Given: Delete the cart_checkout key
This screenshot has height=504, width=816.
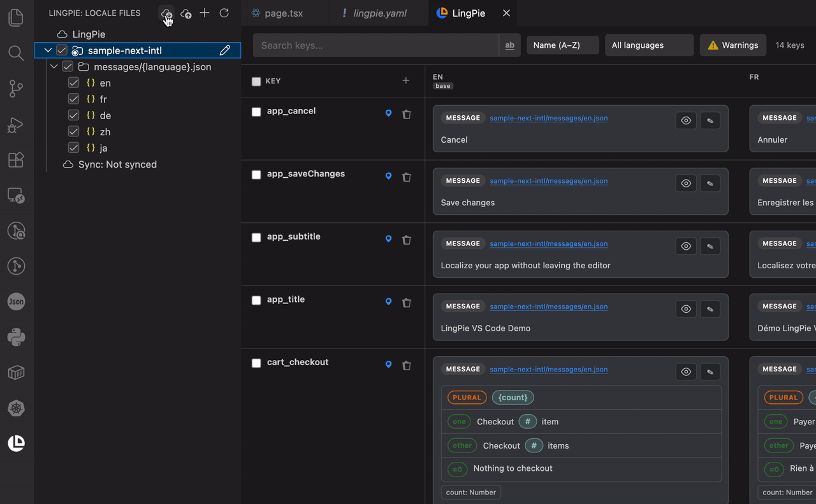Looking at the screenshot, I should tap(406, 366).
